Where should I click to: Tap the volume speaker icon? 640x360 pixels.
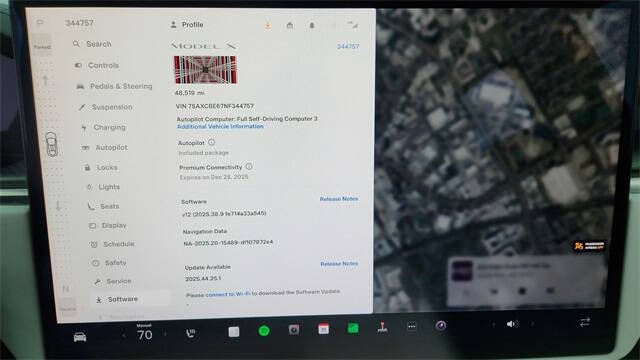512,324
